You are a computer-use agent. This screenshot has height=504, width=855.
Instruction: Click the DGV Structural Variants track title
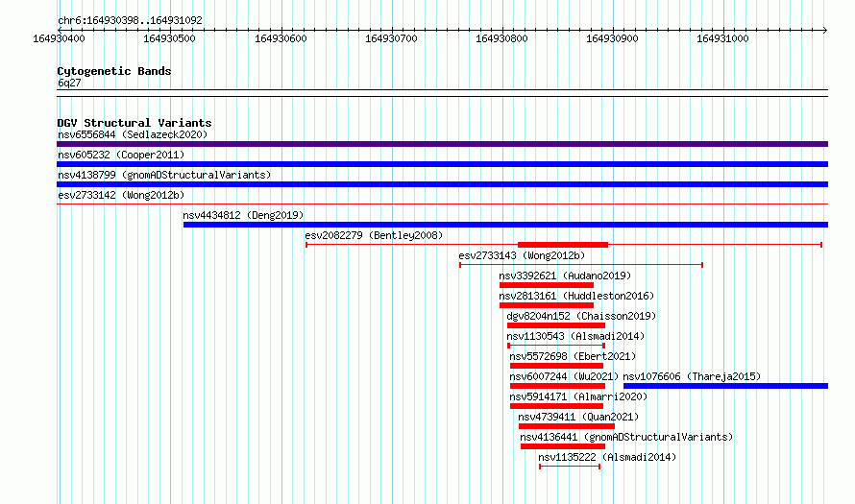(x=134, y=123)
